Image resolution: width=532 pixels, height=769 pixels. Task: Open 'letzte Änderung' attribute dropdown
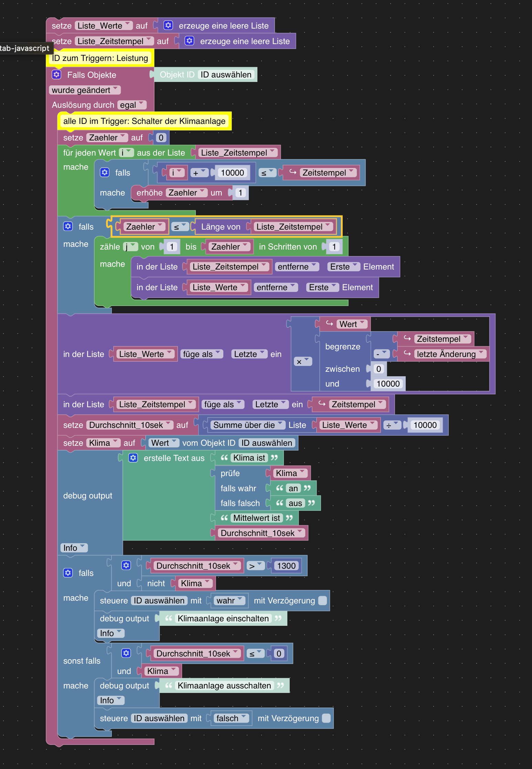(450, 354)
